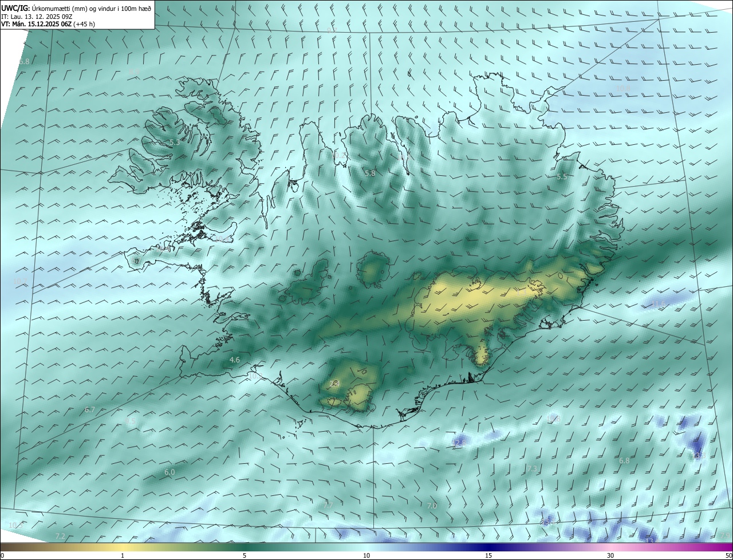
Task: Click the "6.0" value on the map
Action: [x=170, y=472]
